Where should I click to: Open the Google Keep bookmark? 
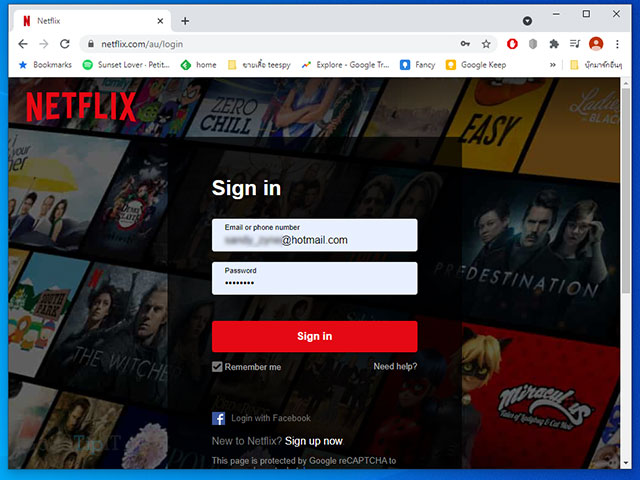pos(476,65)
